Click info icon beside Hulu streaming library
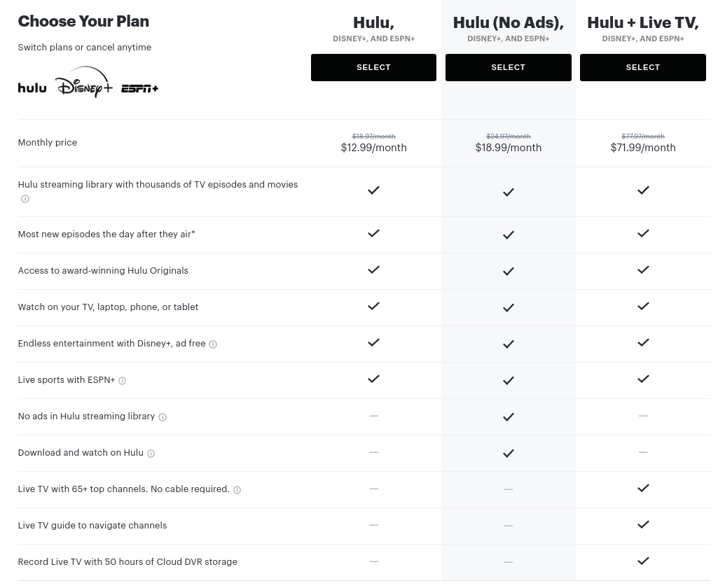Image resolution: width=718 pixels, height=588 pixels. point(25,199)
